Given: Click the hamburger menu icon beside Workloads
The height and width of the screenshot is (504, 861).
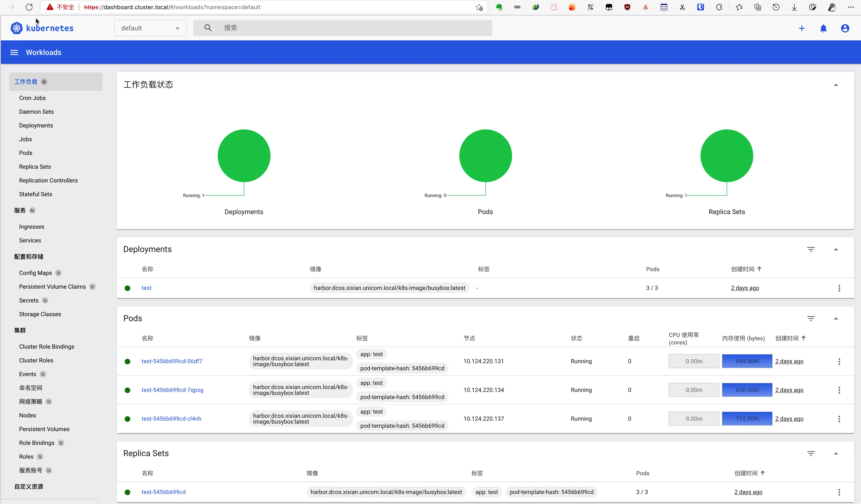Looking at the screenshot, I should (14, 52).
